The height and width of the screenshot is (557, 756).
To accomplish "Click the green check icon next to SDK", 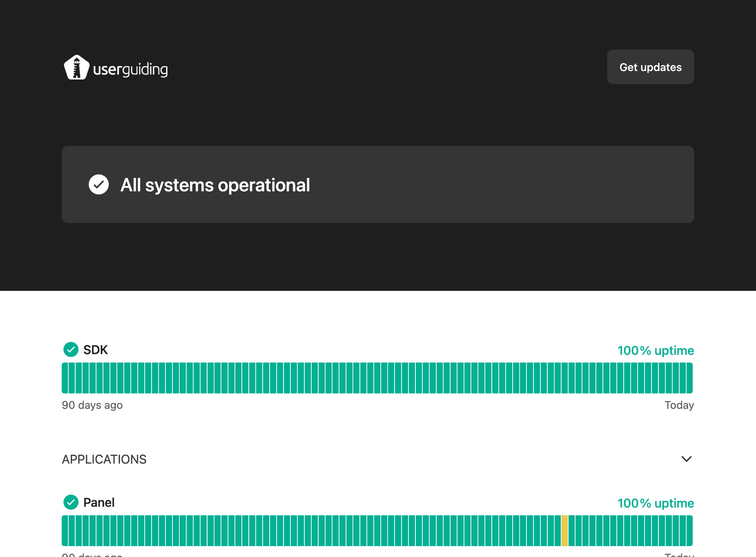I will 71,350.
